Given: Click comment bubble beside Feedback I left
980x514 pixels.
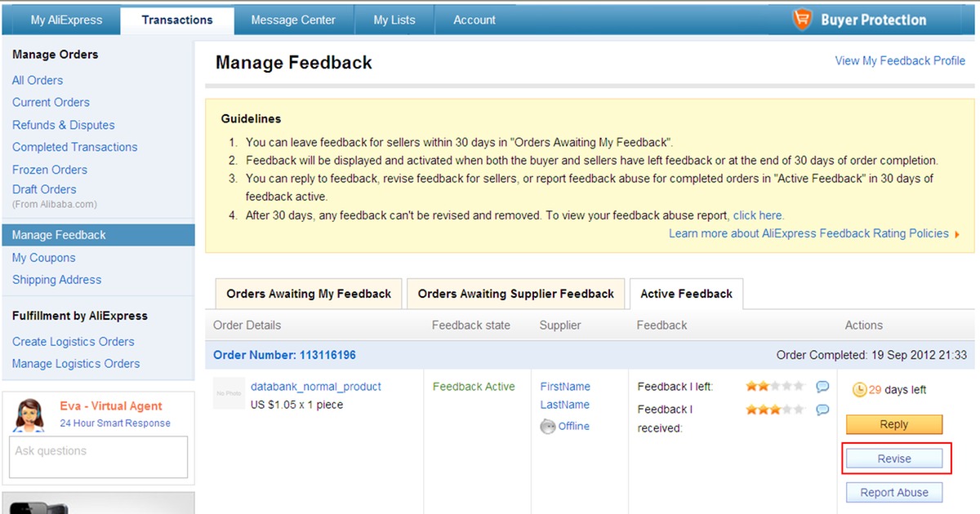Looking at the screenshot, I should pyautogui.click(x=822, y=387).
